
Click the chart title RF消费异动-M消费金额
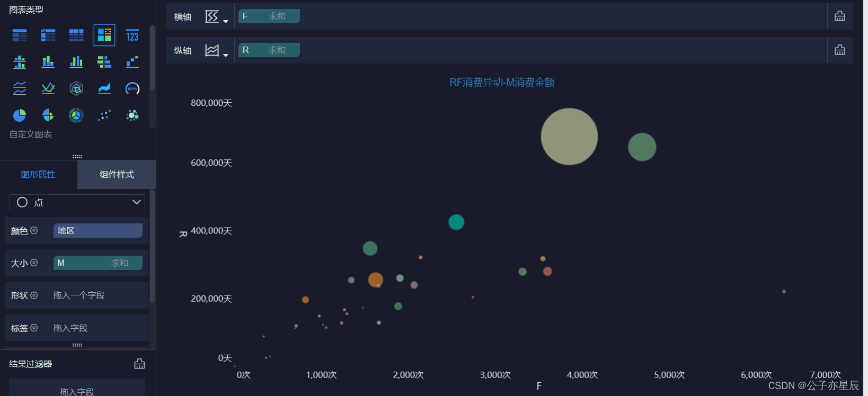pyautogui.click(x=502, y=82)
